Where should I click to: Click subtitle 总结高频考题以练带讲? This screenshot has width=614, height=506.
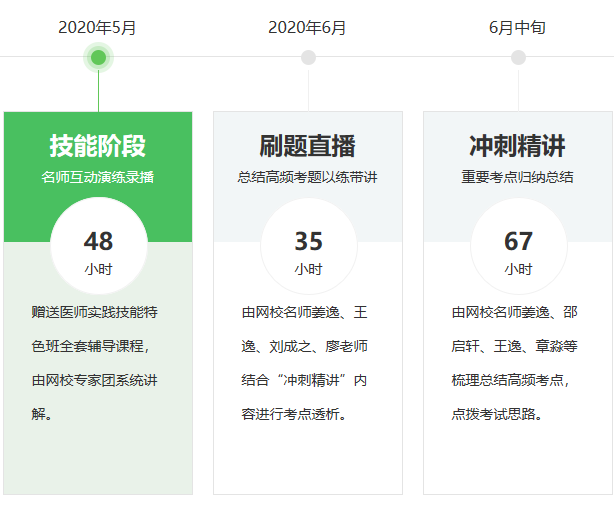(x=308, y=177)
